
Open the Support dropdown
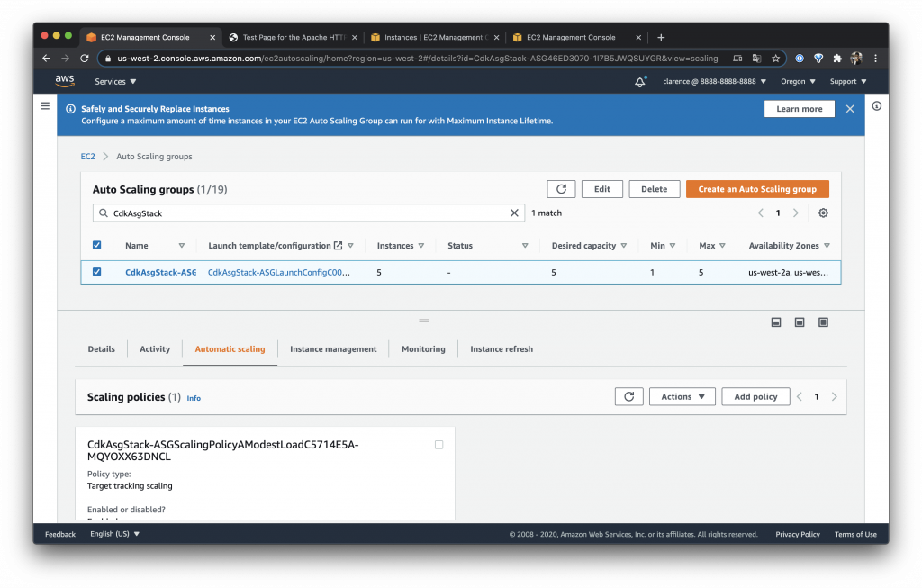coord(848,82)
